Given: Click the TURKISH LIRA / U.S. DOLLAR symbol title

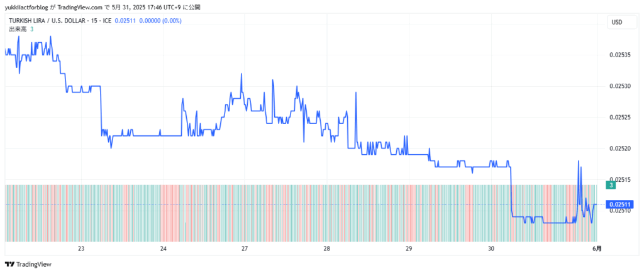Looking at the screenshot, I should [x=46, y=21].
